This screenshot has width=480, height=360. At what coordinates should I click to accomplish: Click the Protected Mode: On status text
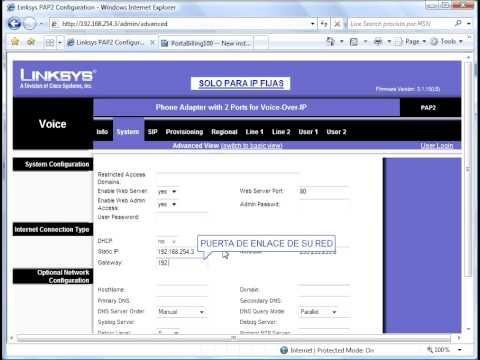tap(345, 350)
